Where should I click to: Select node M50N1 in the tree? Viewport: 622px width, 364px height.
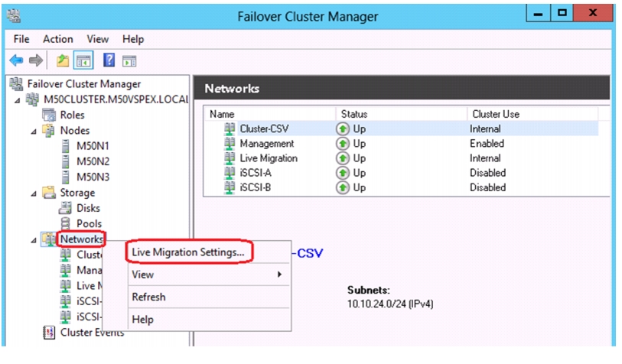[93, 146]
